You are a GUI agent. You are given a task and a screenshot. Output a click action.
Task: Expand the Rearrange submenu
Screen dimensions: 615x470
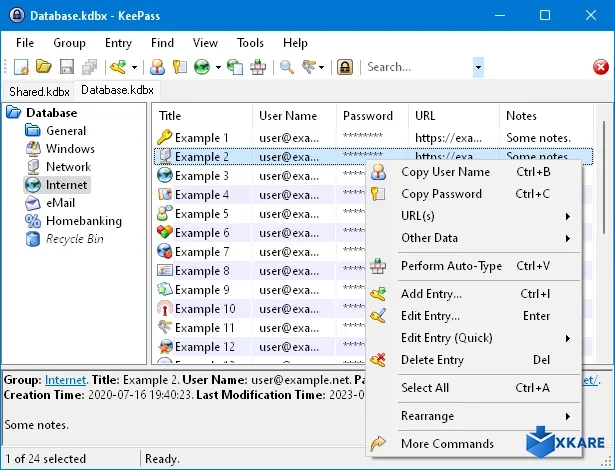tap(473, 416)
